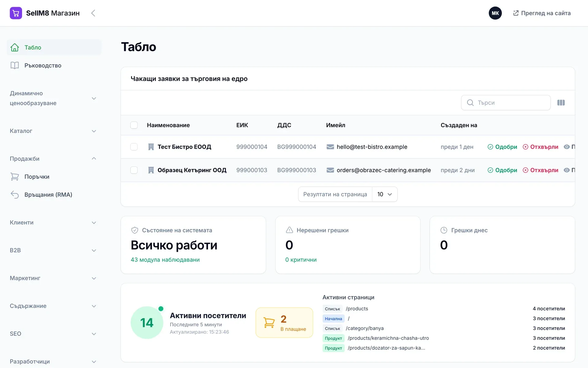The width and height of the screenshot is (588, 368).
Task: Click the Табло home icon
Action: point(15,48)
